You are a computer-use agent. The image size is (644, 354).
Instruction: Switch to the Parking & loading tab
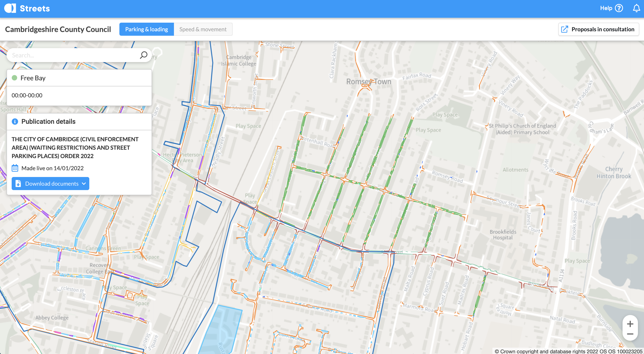point(146,29)
